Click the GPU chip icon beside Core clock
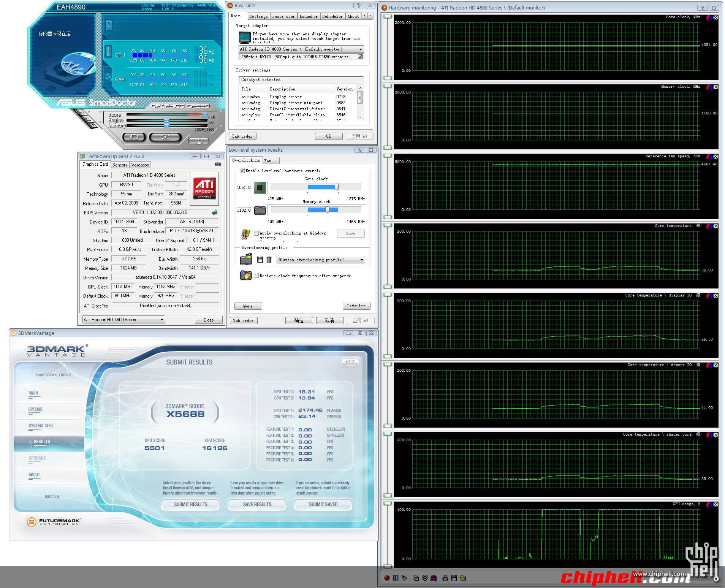Image resolution: width=725 pixels, height=588 pixels. point(260,187)
